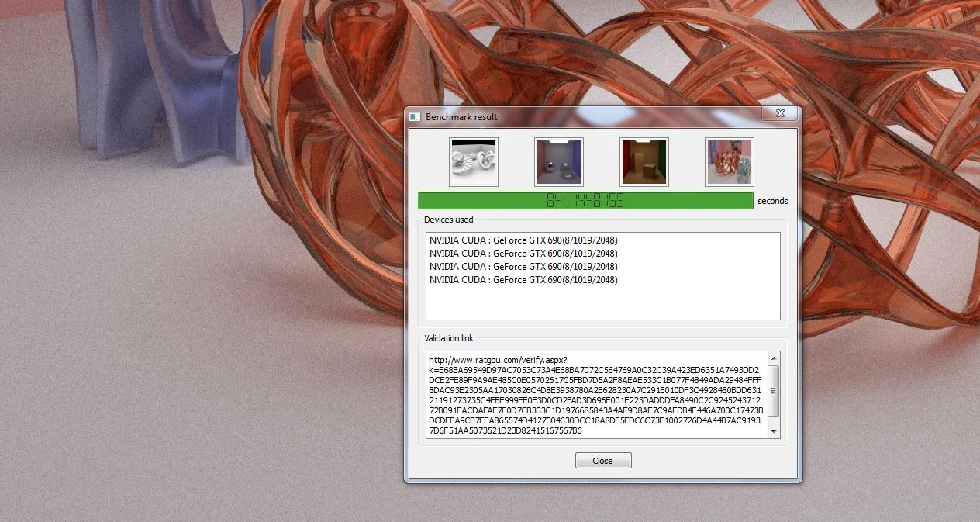Select the purple room spheres thumbnail
The width and height of the screenshot is (980, 522).
click(559, 162)
